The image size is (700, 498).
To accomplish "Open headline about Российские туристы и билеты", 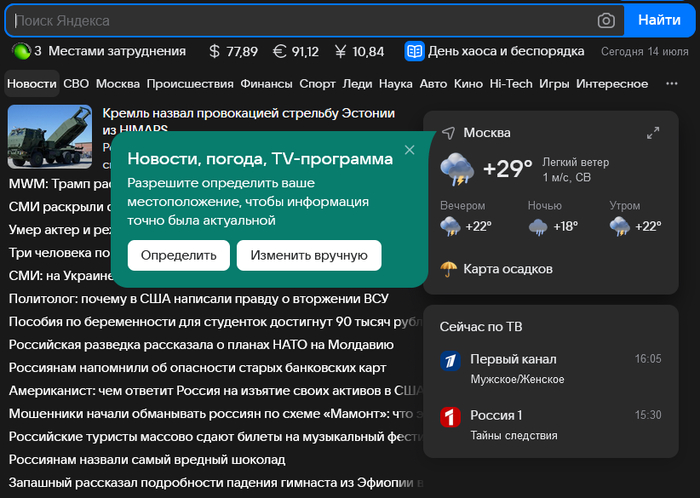I will click(216, 436).
